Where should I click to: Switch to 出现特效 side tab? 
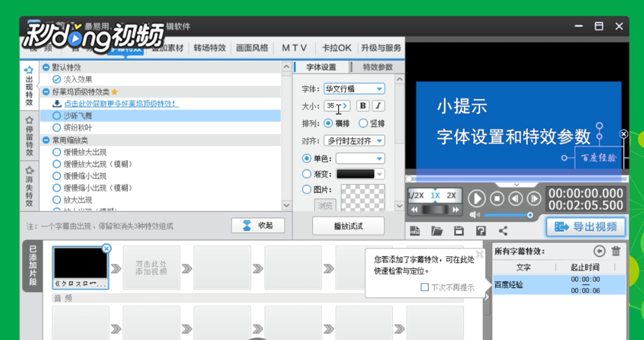29,86
